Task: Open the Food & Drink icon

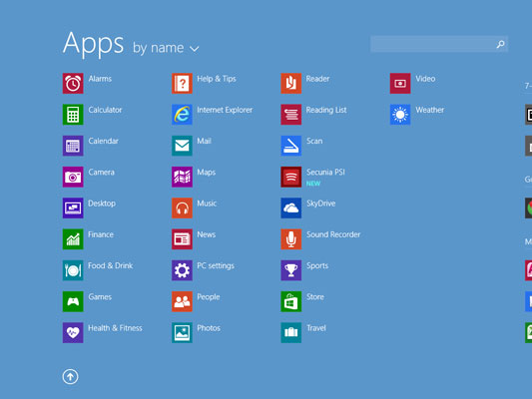Action: click(x=73, y=270)
